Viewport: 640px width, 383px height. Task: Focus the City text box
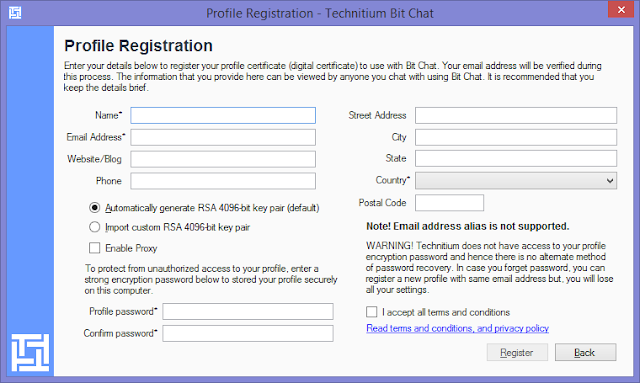tap(516, 137)
